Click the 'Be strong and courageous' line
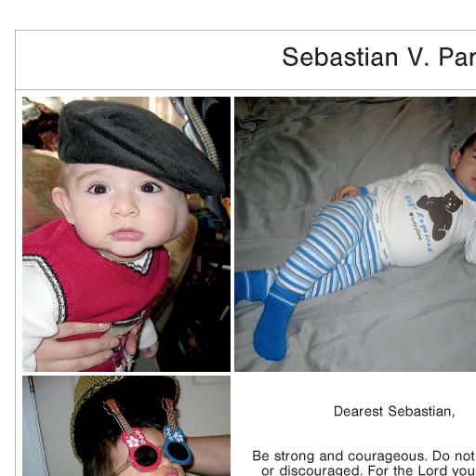476x476 pixels. [364, 456]
